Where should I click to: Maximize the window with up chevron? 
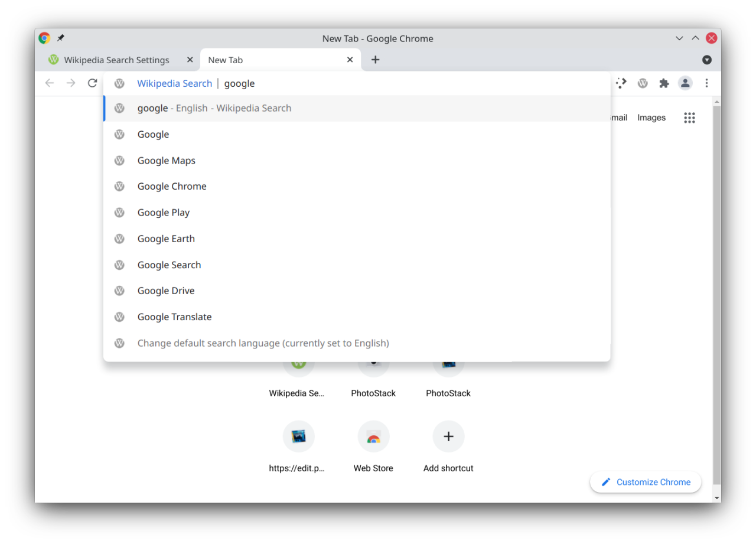tap(696, 38)
